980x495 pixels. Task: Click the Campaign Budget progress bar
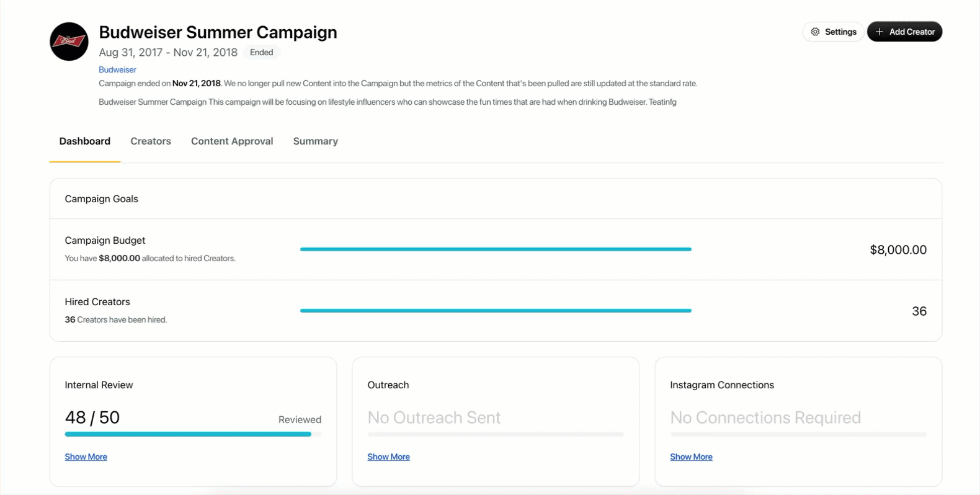point(496,249)
